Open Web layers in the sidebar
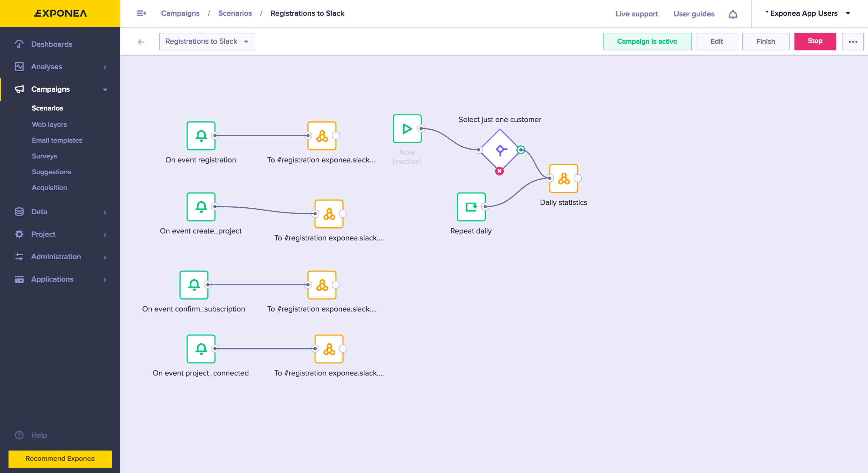The height and width of the screenshot is (473, 868). pyautogui.click(x=49, y=124)
